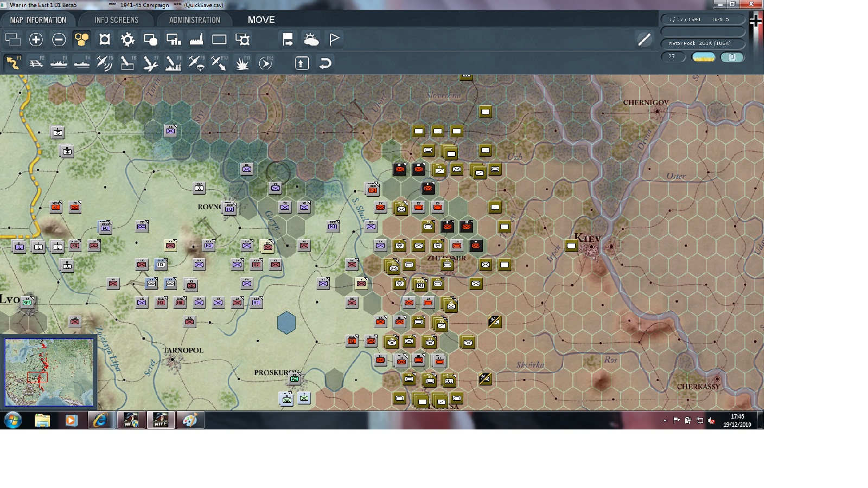
Task: Show weather using sun and cloud icon
Action: tap(311, 40)
